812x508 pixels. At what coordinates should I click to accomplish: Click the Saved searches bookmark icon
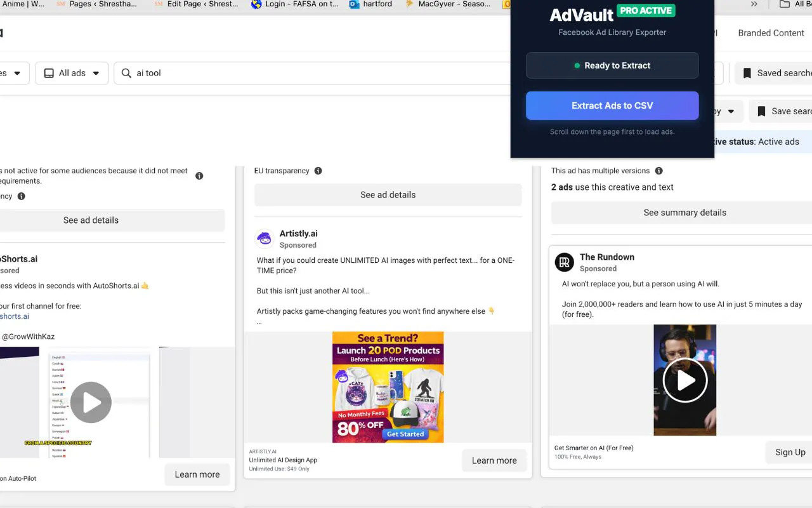click(747, 73)
